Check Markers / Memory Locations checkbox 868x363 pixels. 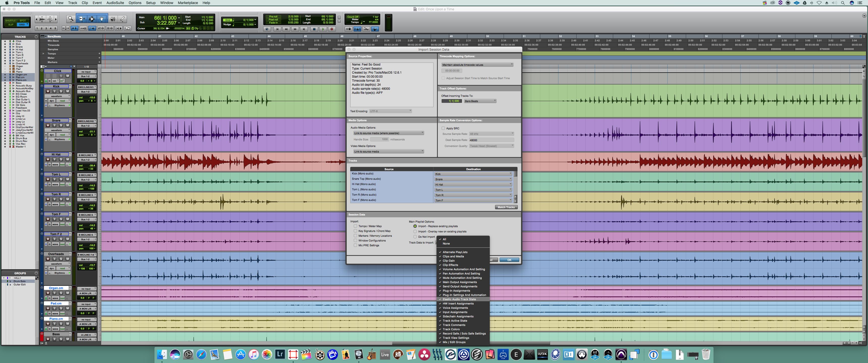[x=356, y=236]
